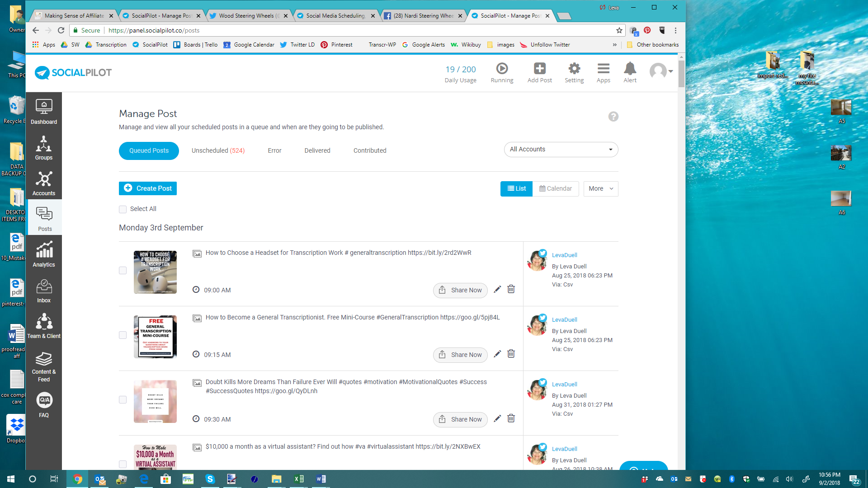Image resolution: width=868 pixels, height=488 pixels.
Task: Tick the checkbox for the headset post
Action: click(x=123, y=270)
